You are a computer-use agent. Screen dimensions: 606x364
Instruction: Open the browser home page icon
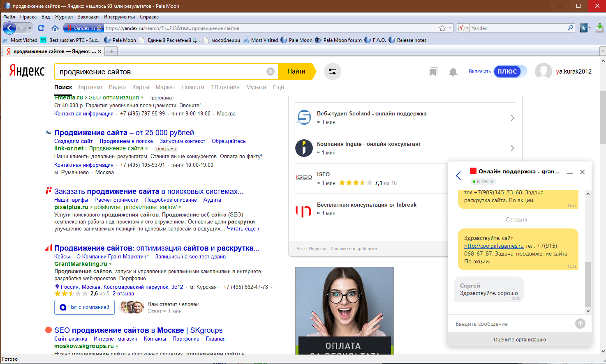click(x=55, y=28)
